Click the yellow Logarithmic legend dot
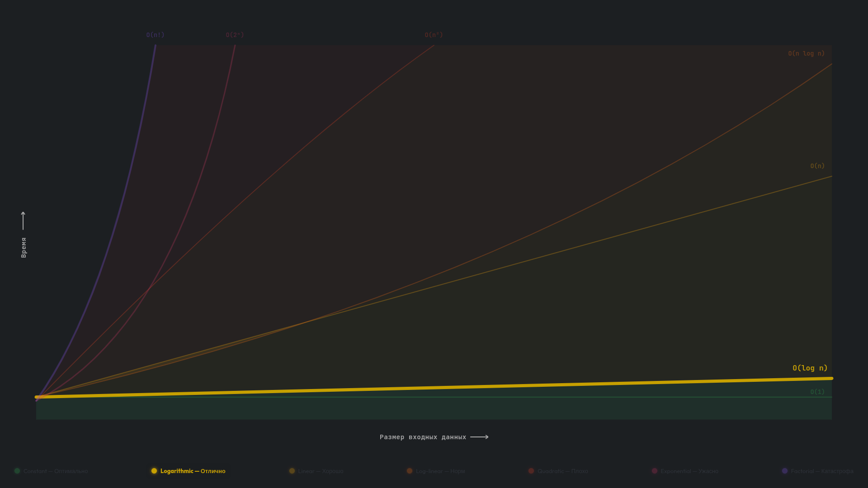Viewport: 868px width, 488px height. (x=154, y=471)
